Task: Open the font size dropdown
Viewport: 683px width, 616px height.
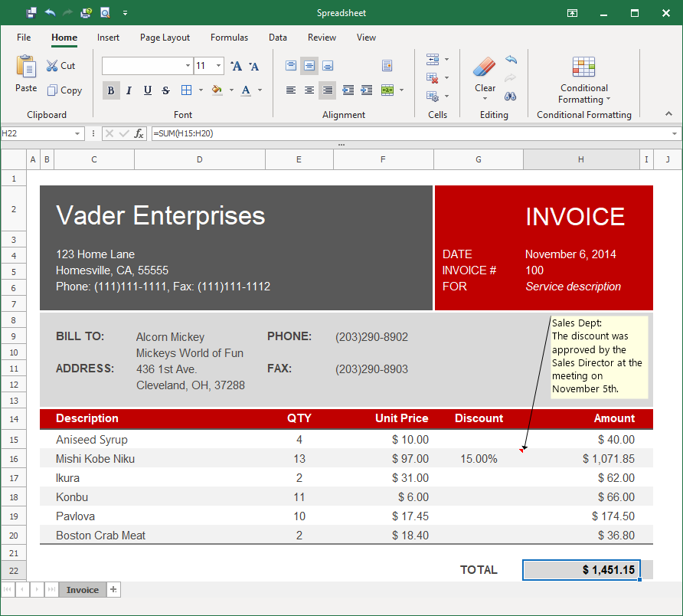Action: (x=218, y=66)
